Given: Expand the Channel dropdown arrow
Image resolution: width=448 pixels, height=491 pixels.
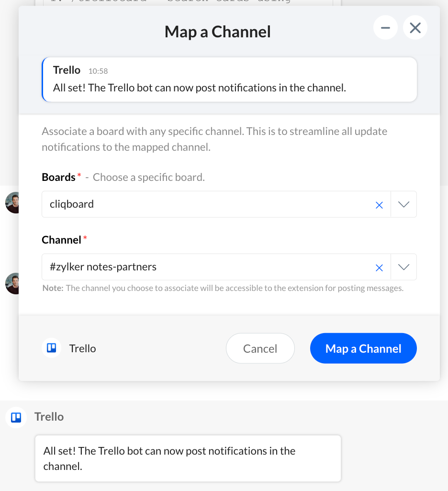Looking at the screenshot, I should tap(403, 267).
